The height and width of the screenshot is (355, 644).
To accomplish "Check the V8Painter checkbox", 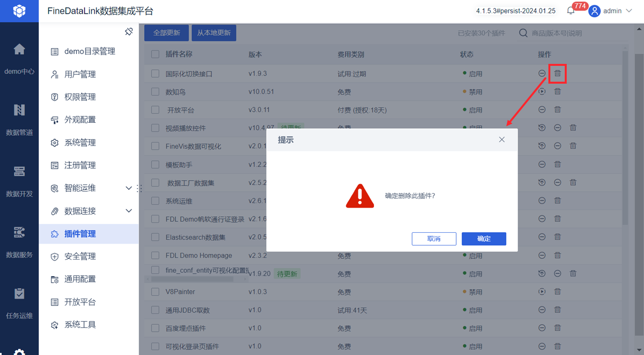I will (x=156, y=292).
